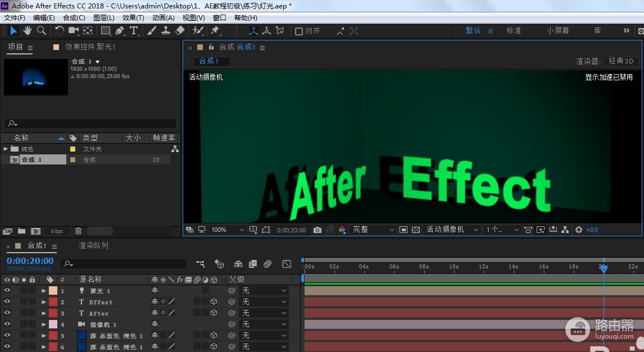The image size is (644, 352).
Task: Toggle the composition viewer lock icon
Action: 211,47
